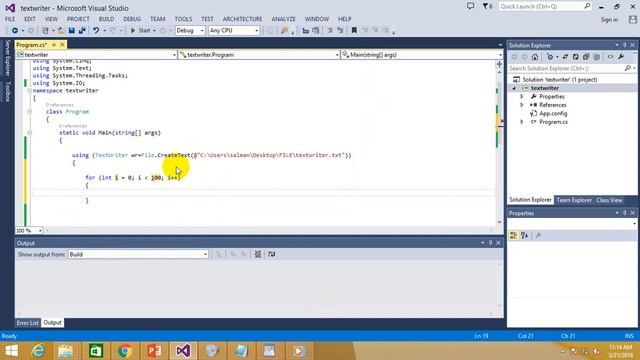
Task: Select App.config in Solution Explorer
Action: point(553,113)
